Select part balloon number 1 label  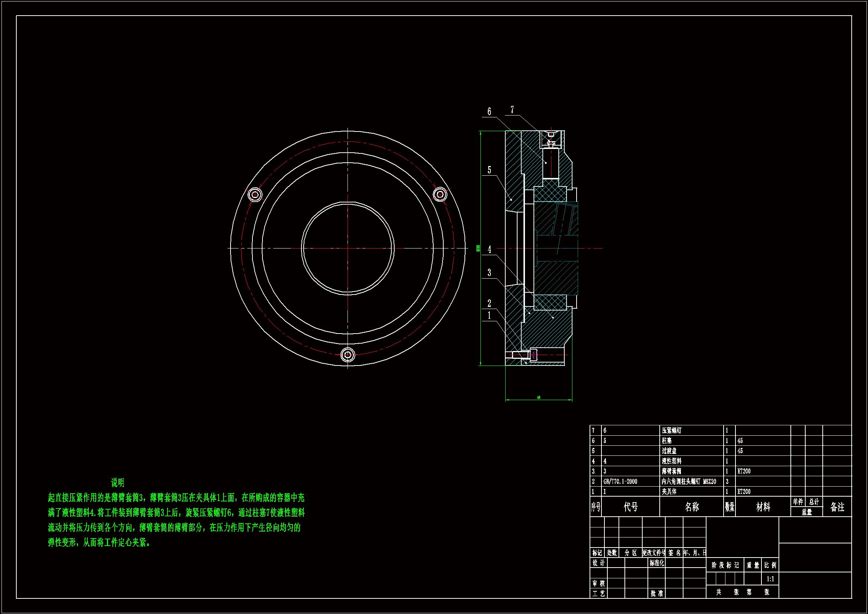489,315
